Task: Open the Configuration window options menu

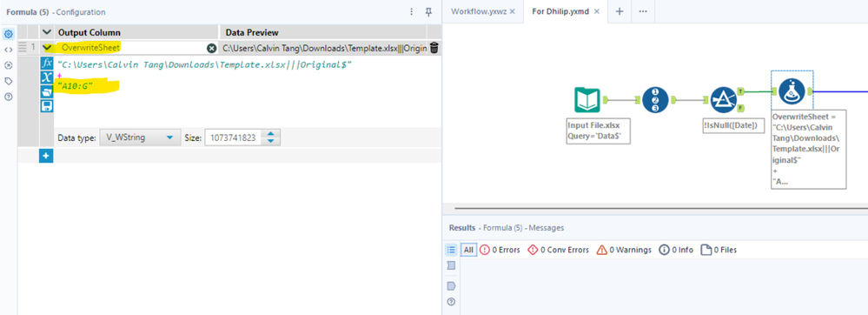Action: pos(411,11)
